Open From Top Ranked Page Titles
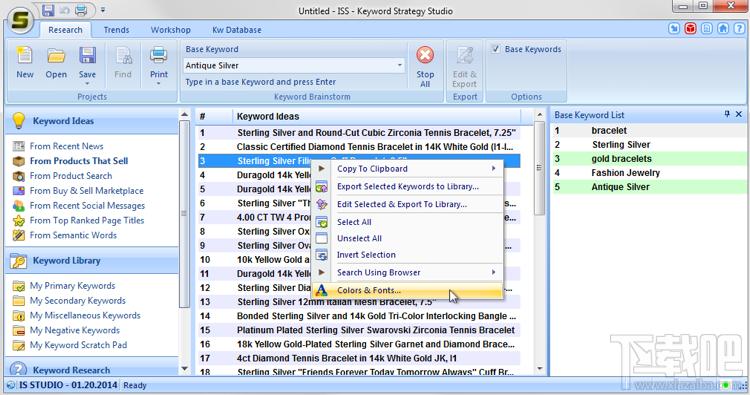 [x=87, y=220]
